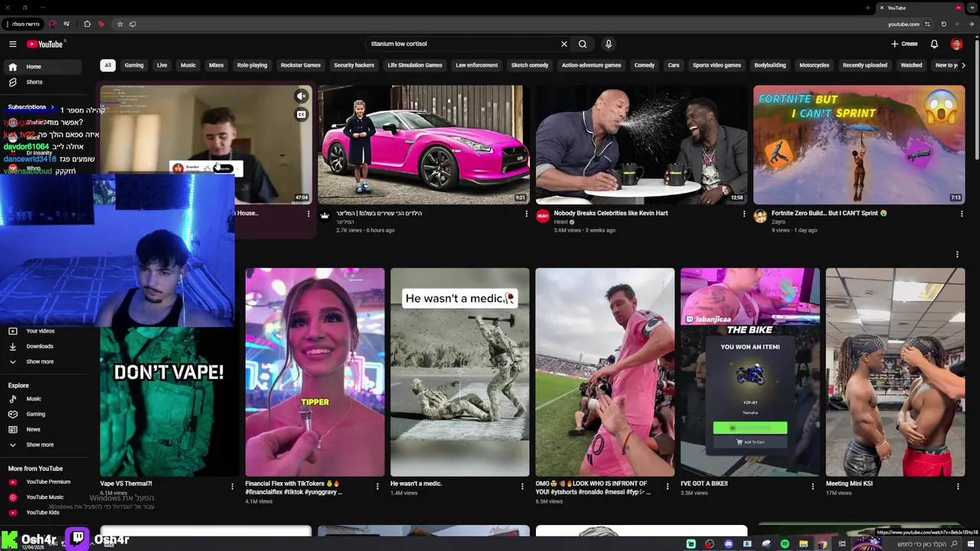Open File Explorer from the taskbar

(x=803, y=544)
